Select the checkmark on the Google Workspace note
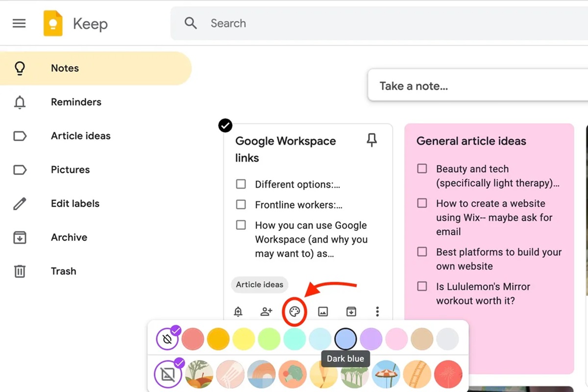The image size is (588, 392). (225, 126)
